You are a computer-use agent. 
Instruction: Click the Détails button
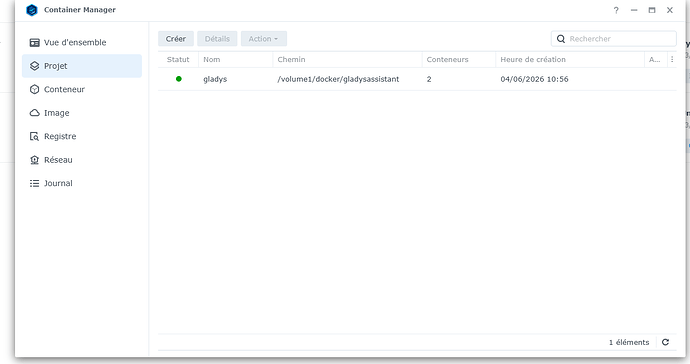pyautogui.click(x=217, y=39)
